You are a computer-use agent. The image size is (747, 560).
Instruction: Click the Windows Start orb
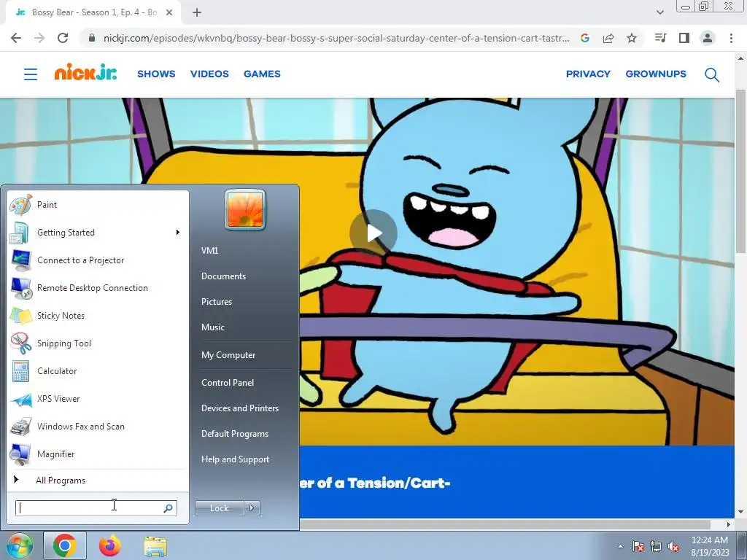[19, 545]
